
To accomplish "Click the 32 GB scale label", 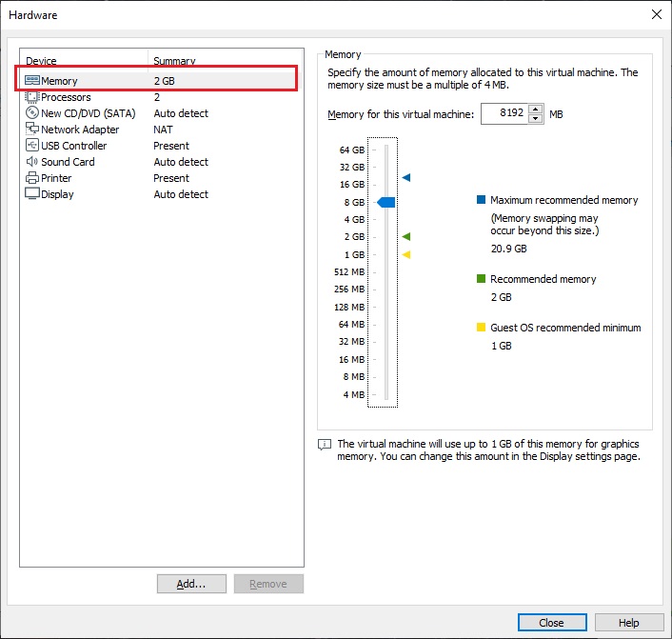I will (352, 168).
